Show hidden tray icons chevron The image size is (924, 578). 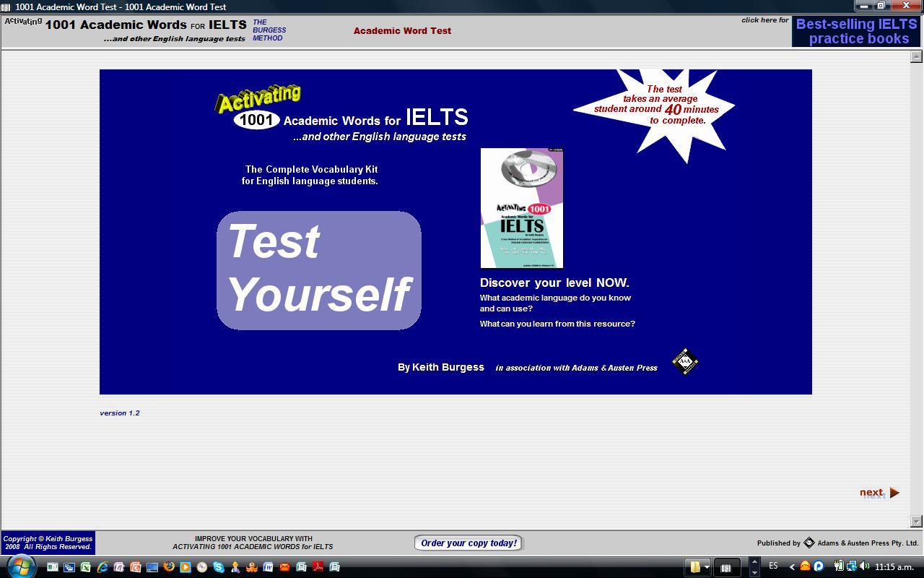pos(792,567)
